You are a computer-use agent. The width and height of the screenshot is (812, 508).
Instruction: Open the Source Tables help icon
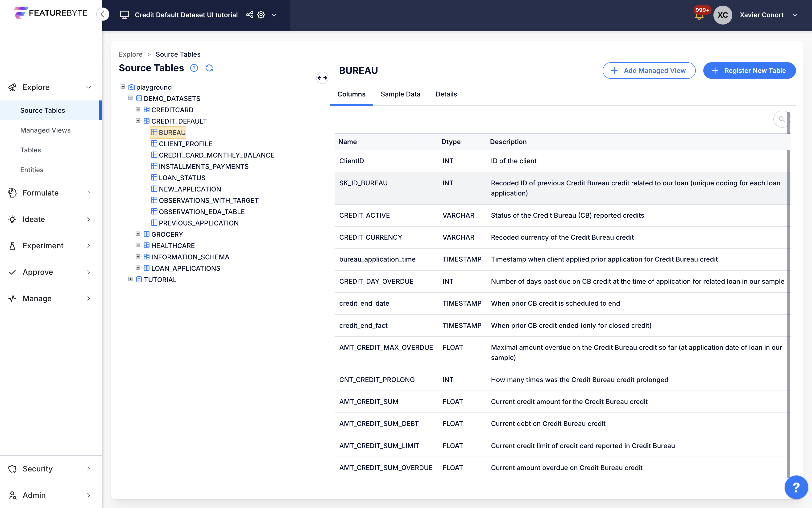[194, 68]
